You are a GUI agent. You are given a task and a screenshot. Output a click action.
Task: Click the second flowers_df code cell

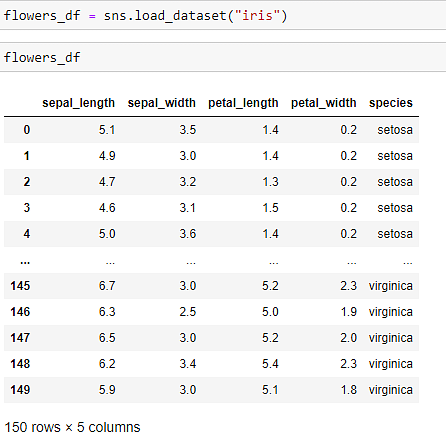pos(223,57)
